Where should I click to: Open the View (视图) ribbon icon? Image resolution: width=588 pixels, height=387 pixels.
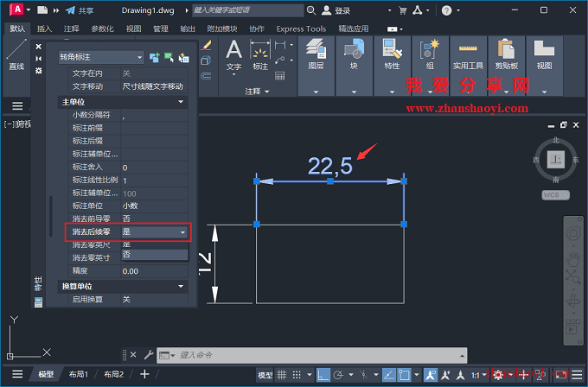(x=544, y=48)
